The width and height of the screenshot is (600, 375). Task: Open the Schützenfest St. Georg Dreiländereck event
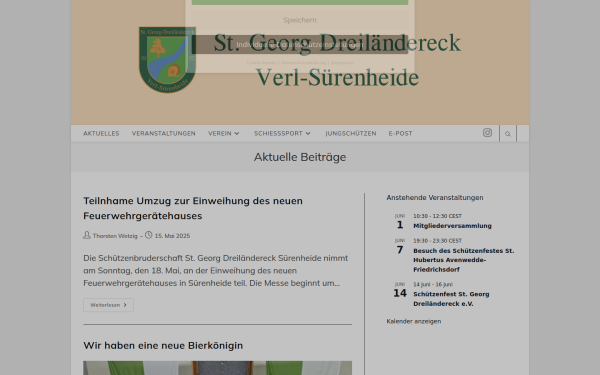tap(451, 299)
